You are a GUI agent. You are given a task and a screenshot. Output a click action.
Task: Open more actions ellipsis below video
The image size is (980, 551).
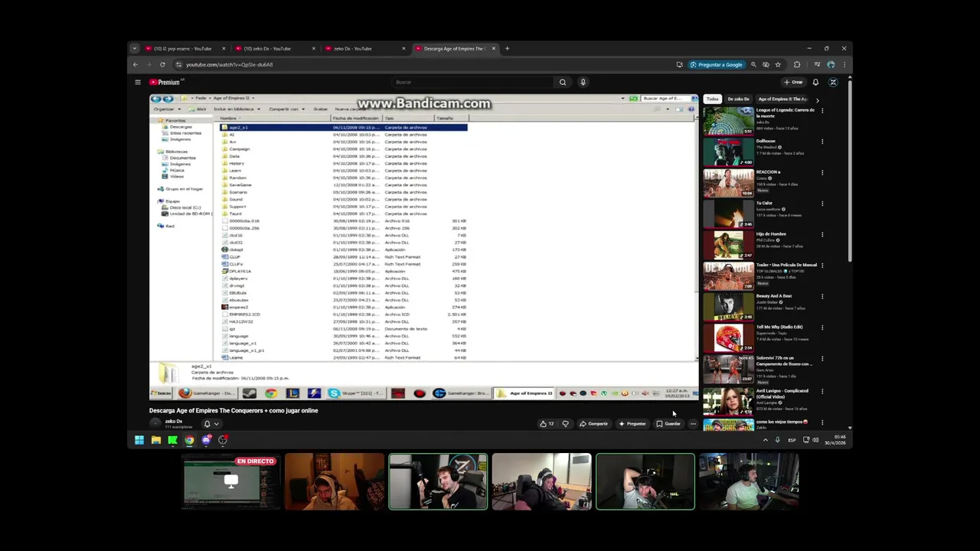693,423
